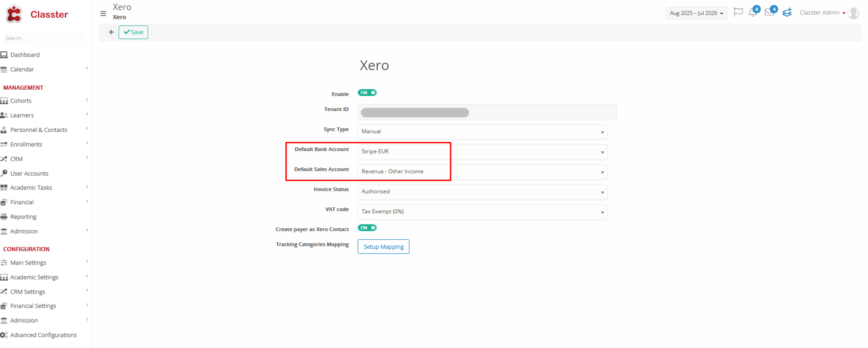Open the flag icon in header
This screenshot has height=348, width=868.
pos(738,12)
